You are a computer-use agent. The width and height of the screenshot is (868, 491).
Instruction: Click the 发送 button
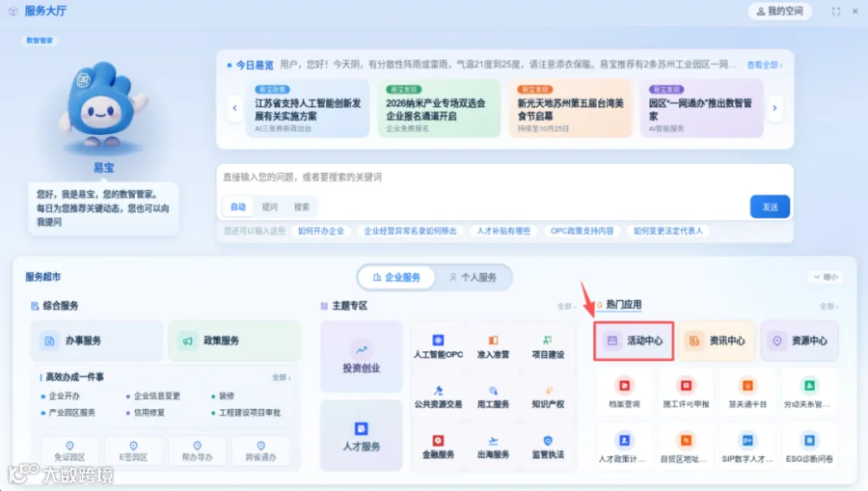(770, 206)
